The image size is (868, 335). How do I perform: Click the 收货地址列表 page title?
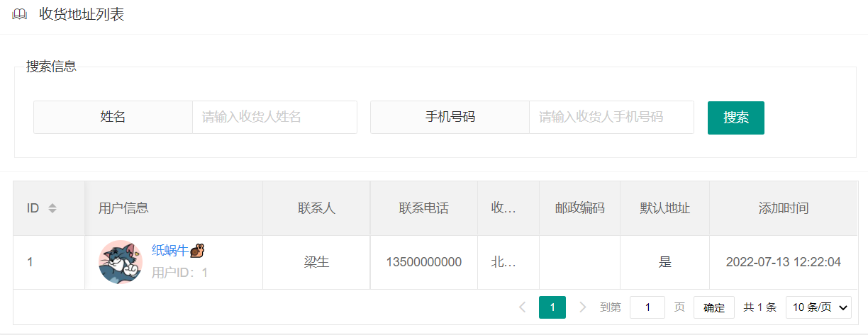[x=82, y=14]
